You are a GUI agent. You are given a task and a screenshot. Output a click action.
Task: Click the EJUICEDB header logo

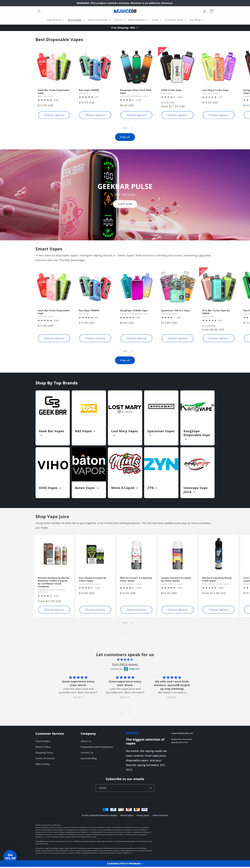(125, 11)
